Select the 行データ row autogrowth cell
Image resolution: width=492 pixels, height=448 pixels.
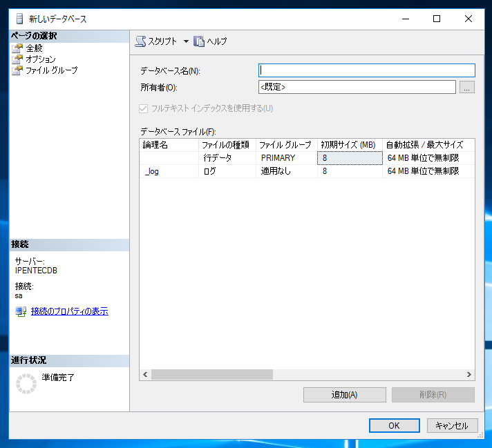tap(428, 158)
